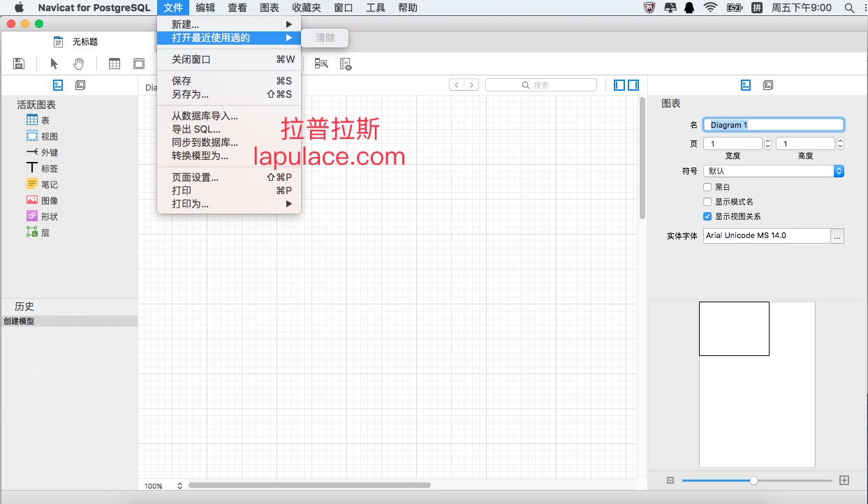Click the forward navigation arrow button
The width and height of the screenshot is (868, 504).
472,85
